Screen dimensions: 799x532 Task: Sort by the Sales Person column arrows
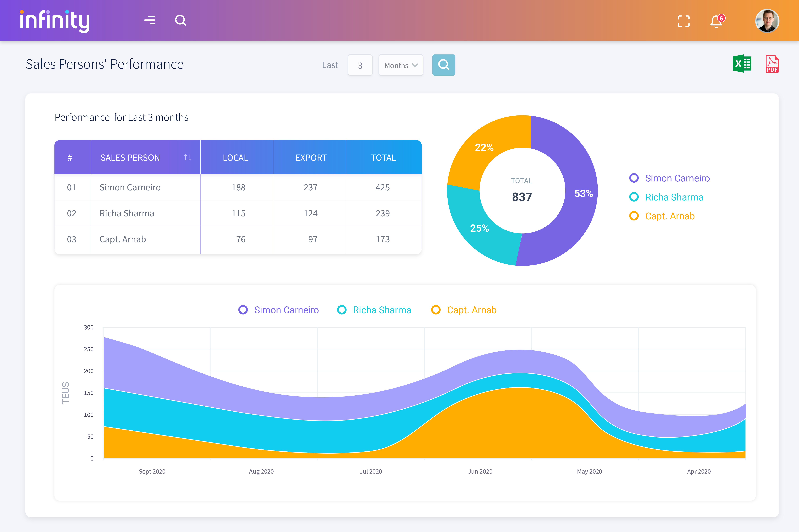pos(187,157)
